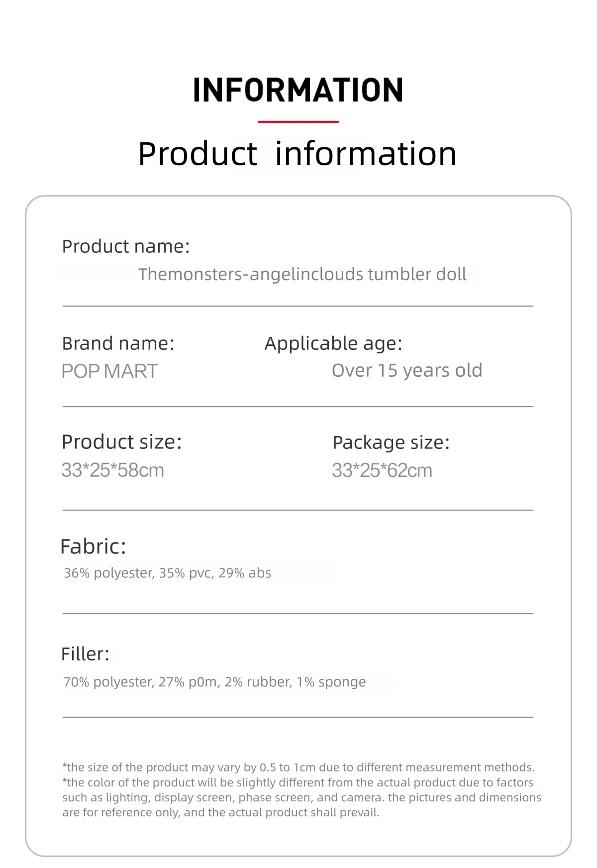Select the 70% polyester filler composition

pyautogui.click(x=214, y=682)
